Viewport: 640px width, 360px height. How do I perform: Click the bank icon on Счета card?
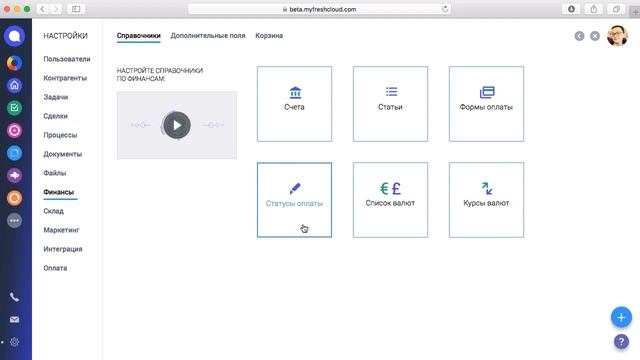(x=295, y=93)
